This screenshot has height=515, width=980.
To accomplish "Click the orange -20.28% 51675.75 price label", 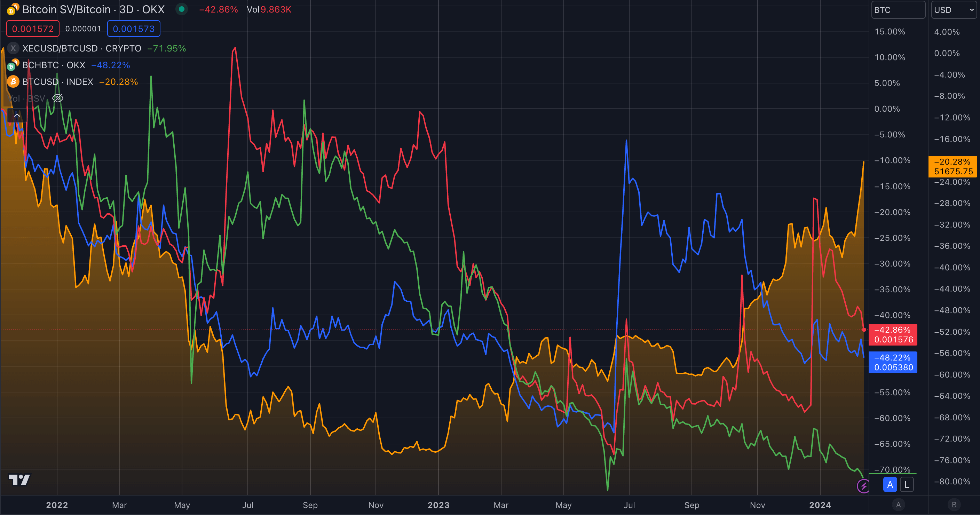I will [x=953, y=167].
